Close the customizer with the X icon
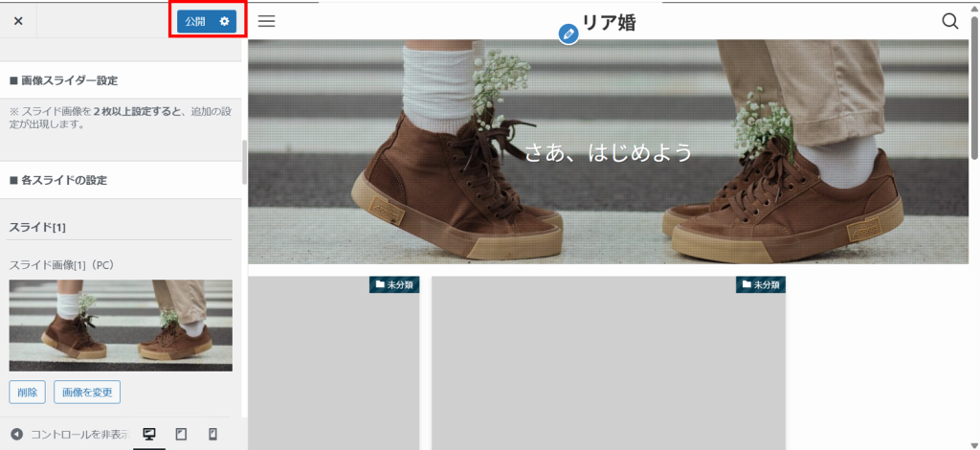 (x=18, y=21)
